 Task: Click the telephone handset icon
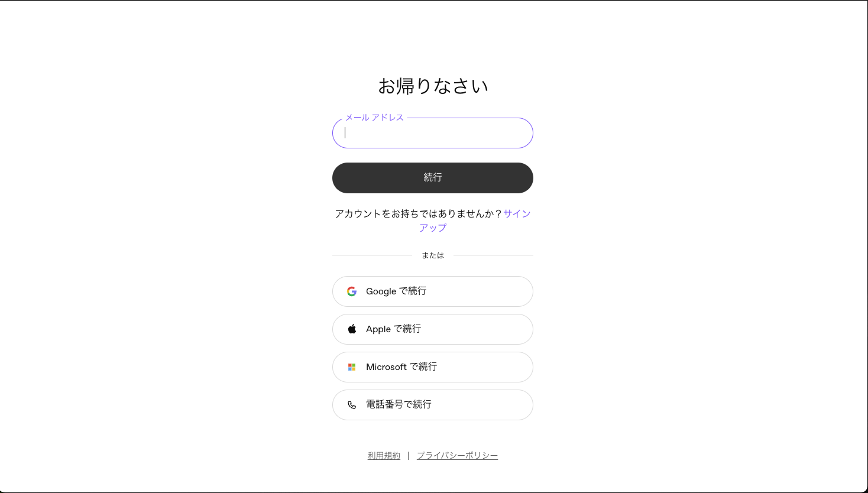point(352,405)
